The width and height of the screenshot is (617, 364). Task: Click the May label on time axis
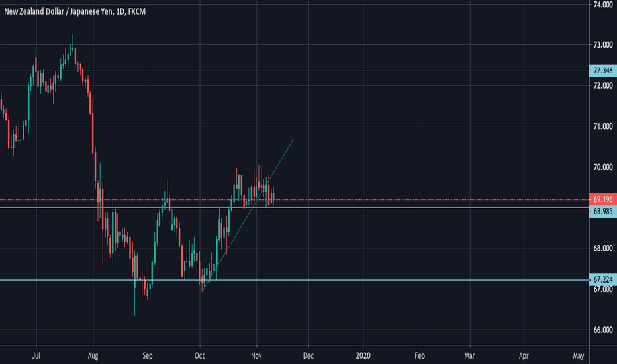point(578,356)
